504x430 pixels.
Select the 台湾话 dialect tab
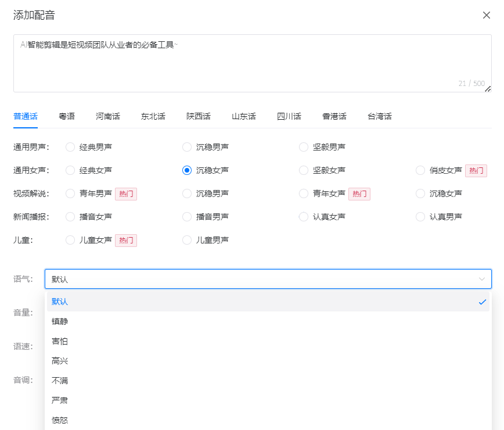point(378,116)
